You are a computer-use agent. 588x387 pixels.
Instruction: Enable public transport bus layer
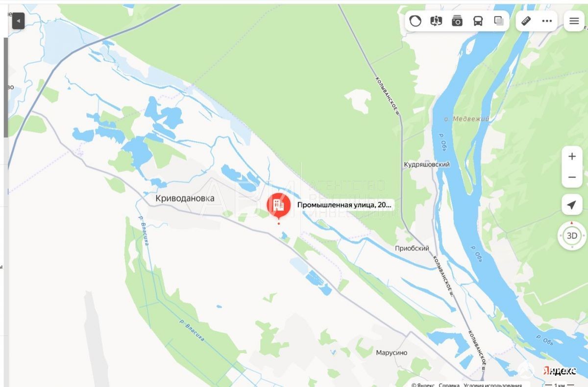click(478, 21)
